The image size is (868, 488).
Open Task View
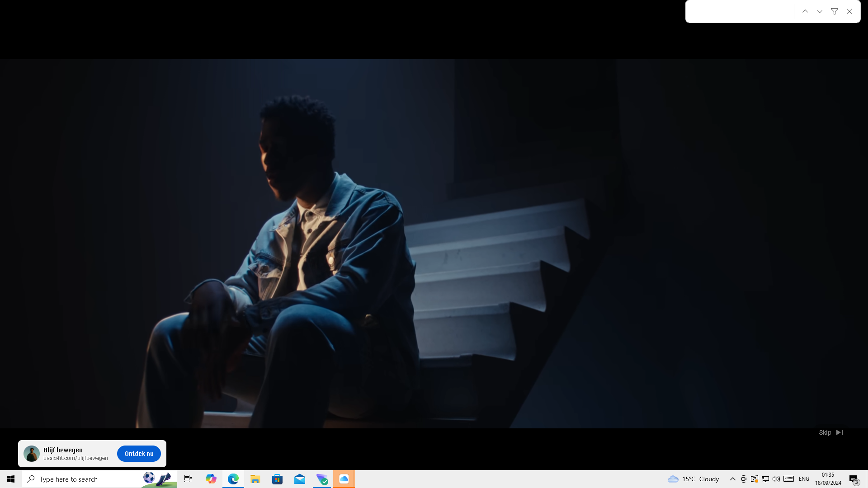coord(188,479)
